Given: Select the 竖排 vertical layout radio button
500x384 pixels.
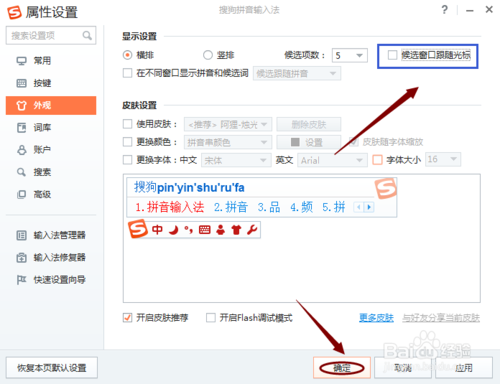Looking at the screenshot, I should click(x=208, y=55).
